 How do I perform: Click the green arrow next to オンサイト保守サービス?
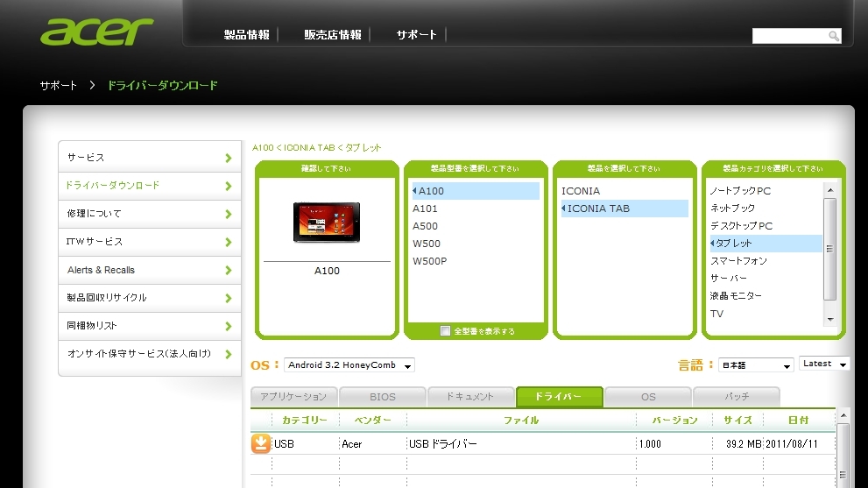tap(228, 355)
